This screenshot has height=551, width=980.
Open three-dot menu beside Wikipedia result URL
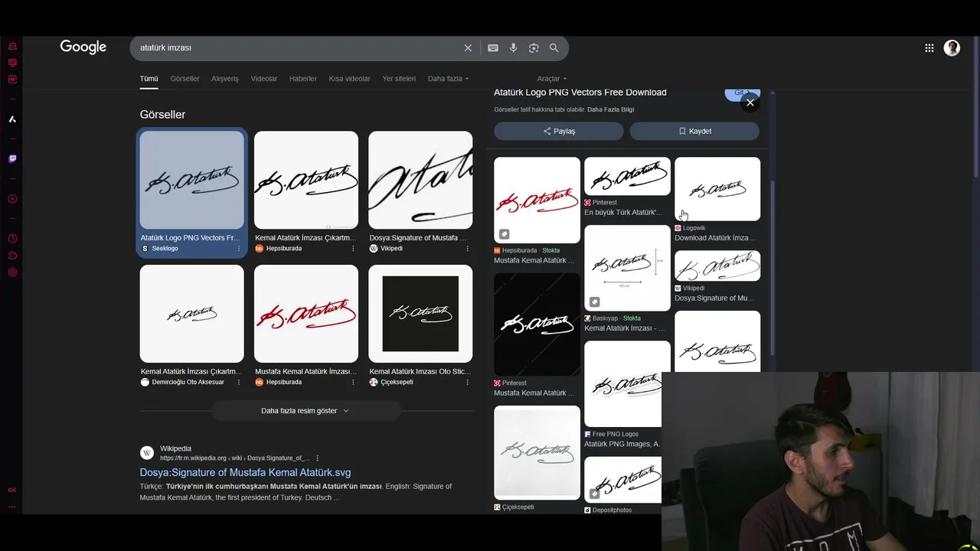[317, 458]
